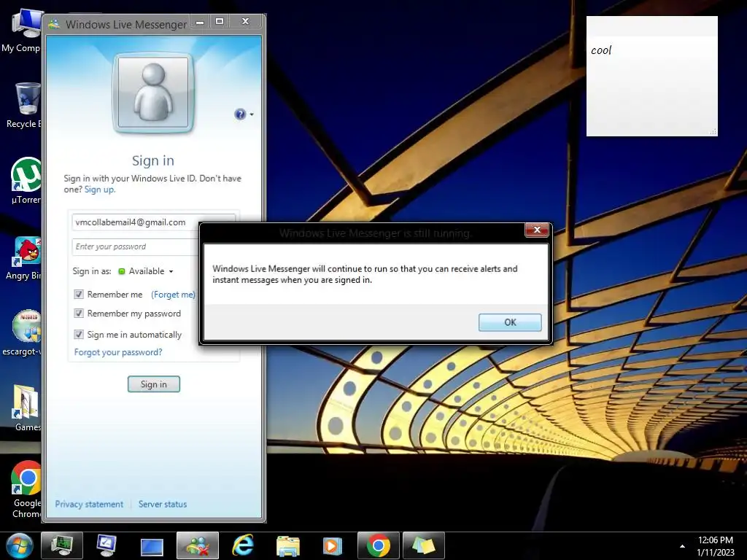Screen dimensions: 747x560
Task: Focus the email address field
Action: (x=153, y=222)
